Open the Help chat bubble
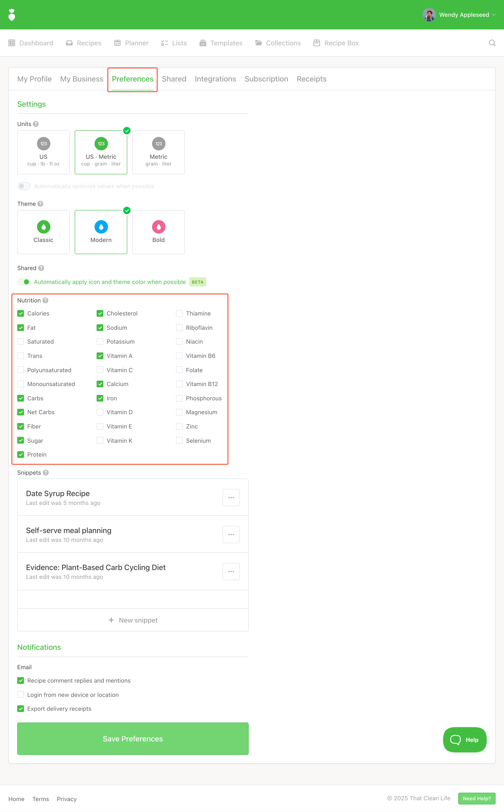This screenshot has height=812, width=504. [464, 740]
